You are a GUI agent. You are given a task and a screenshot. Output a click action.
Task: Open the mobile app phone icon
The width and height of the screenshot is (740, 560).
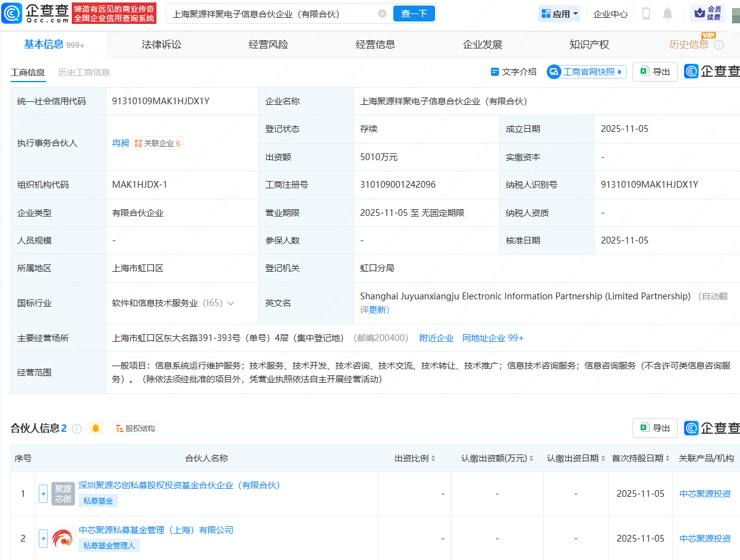[x=646, y=13]
